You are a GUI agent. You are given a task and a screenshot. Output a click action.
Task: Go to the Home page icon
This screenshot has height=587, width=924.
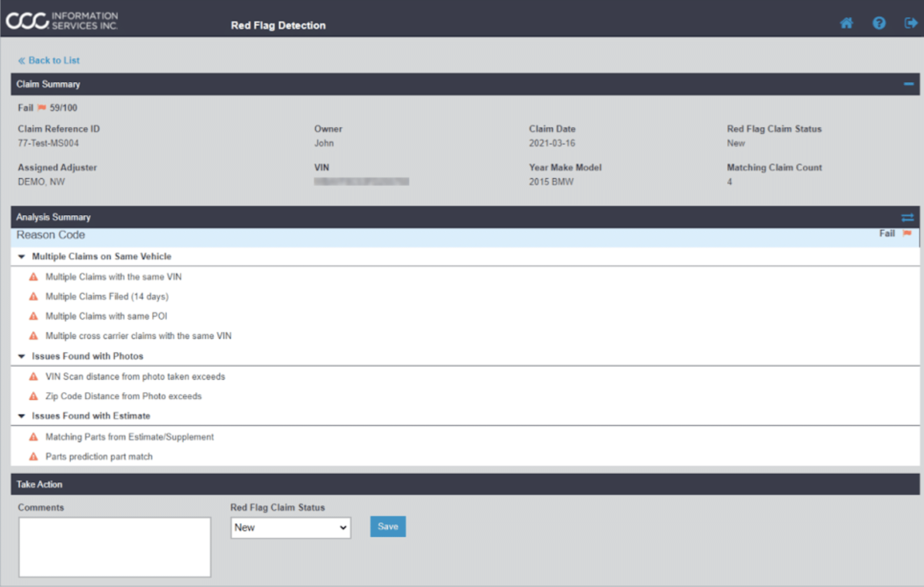coord(846,23)
